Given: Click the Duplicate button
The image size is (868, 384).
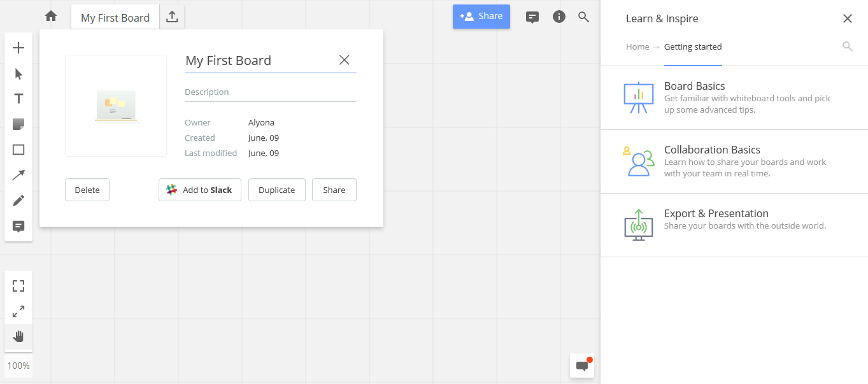Looking at the screenshot, I should click(276, 190).
